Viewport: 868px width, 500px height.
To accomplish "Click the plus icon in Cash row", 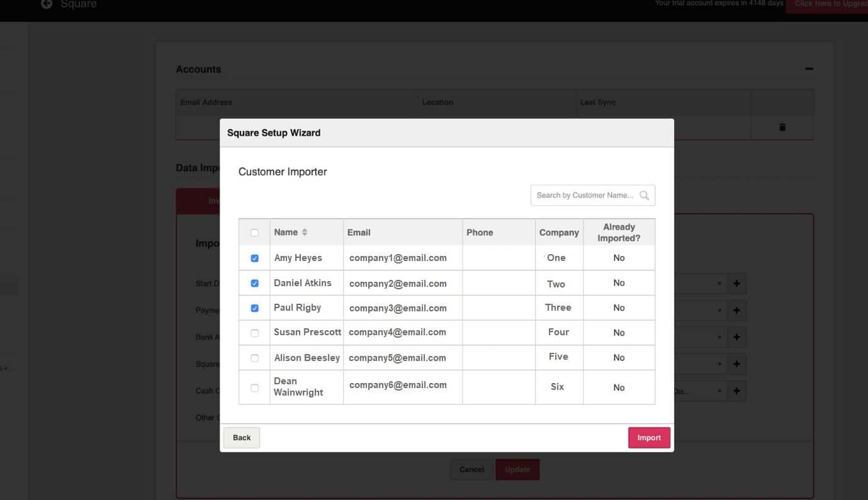I will [x=736, y=391].
